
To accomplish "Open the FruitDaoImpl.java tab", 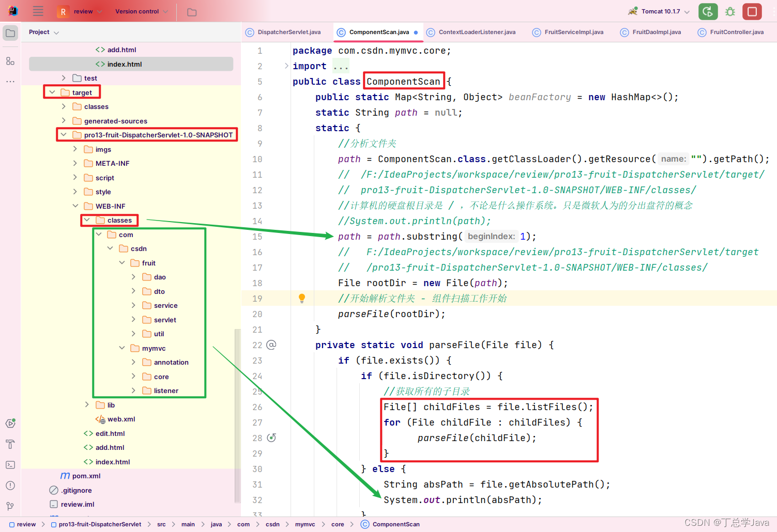I will pos(650,32).
